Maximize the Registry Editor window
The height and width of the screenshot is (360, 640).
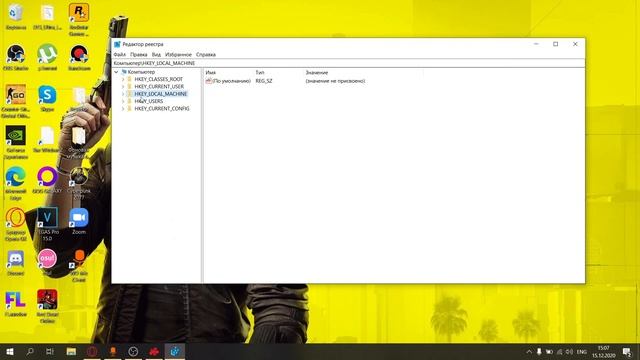click(556, 44)
